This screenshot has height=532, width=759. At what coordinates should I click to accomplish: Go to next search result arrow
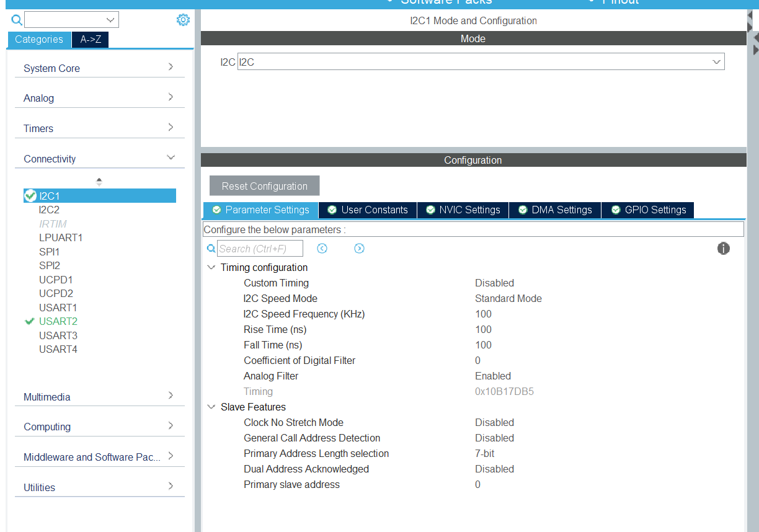[x=359, y=249]
